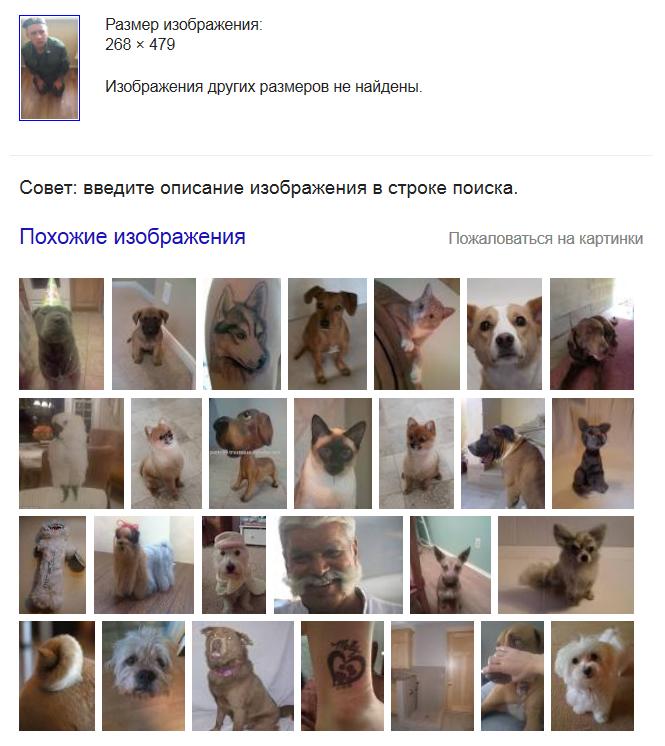
Task: Select the white dog wearing cap thumbnail
Action: click(x=234, y=565)
